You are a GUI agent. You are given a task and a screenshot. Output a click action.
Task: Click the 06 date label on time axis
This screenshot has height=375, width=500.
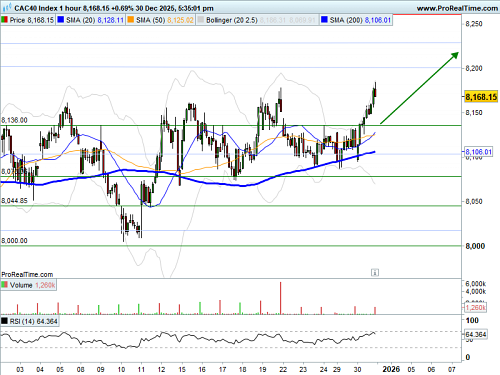(431, 369)
